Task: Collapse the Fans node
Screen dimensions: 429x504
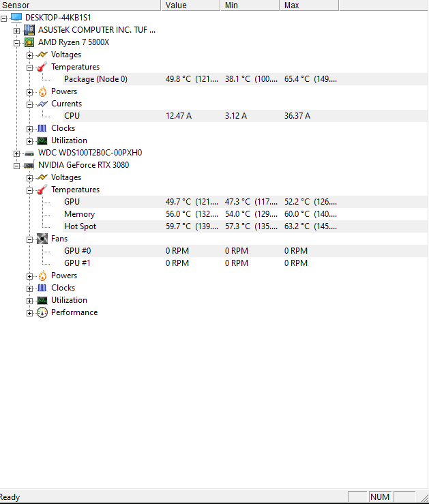Action: 29,239
